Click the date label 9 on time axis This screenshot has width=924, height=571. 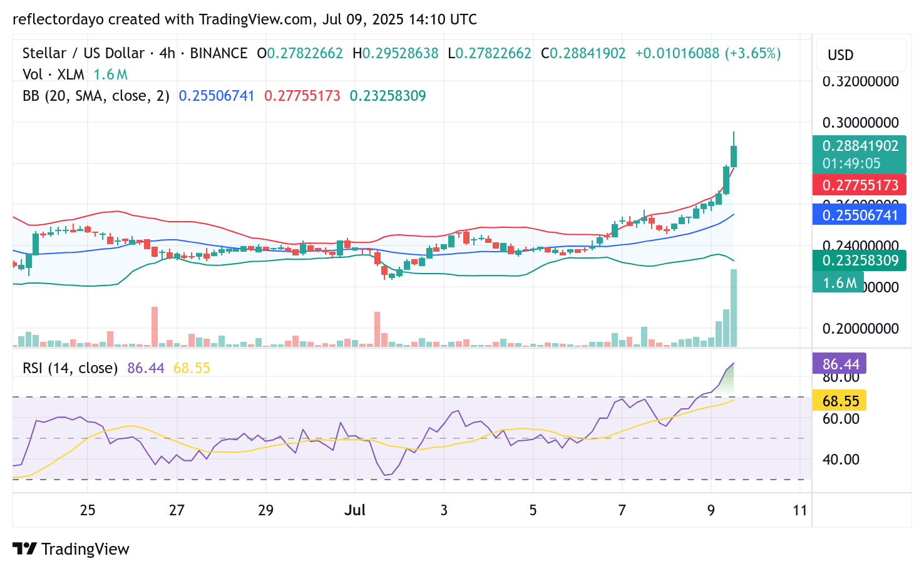tap(711, 510)
